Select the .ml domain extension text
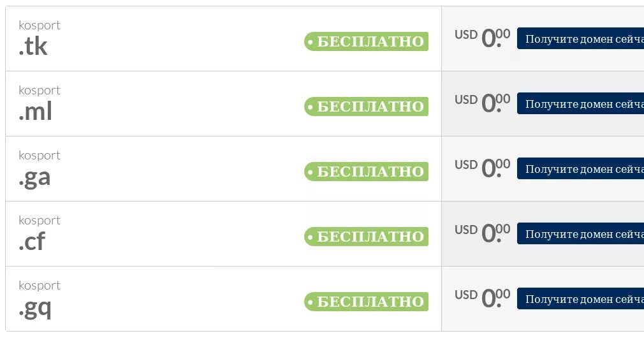Screen dimensions: 644x338 tap(35, 112)
